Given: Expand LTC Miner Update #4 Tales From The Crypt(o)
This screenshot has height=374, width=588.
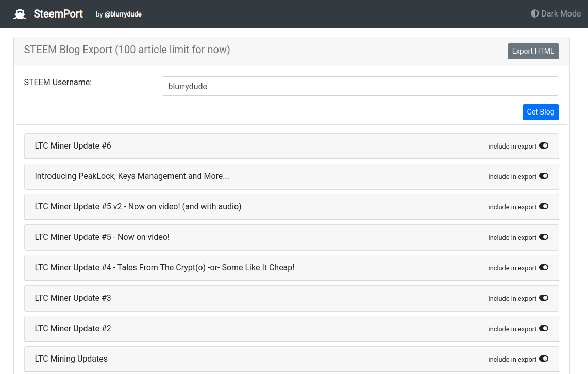Looking at the screenshot, I should (164, 268).
